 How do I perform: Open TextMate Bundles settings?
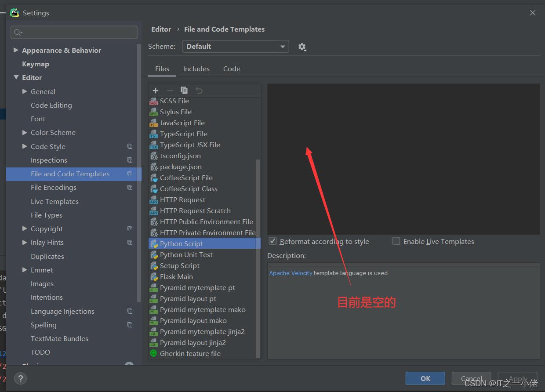(59, 339)
